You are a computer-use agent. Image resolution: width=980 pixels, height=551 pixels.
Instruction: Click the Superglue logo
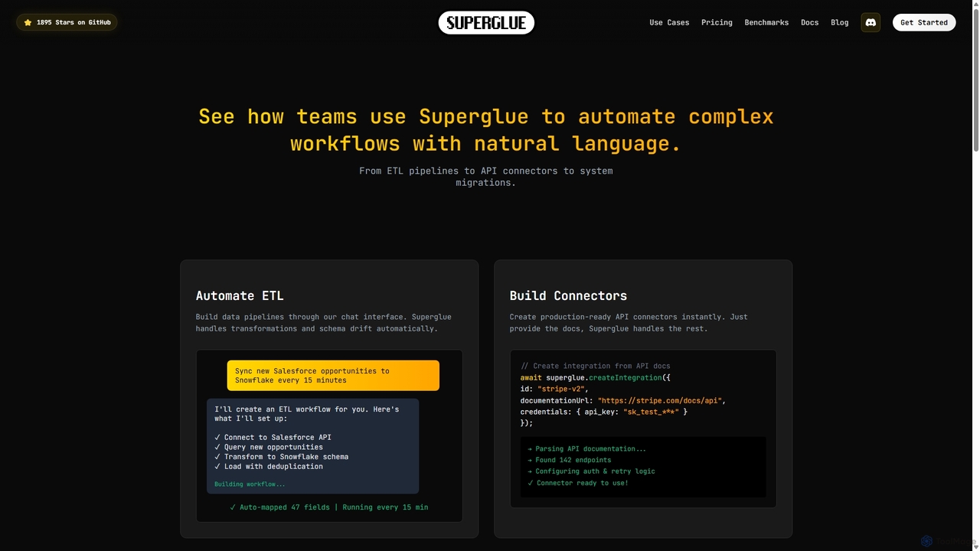point(486,23)
